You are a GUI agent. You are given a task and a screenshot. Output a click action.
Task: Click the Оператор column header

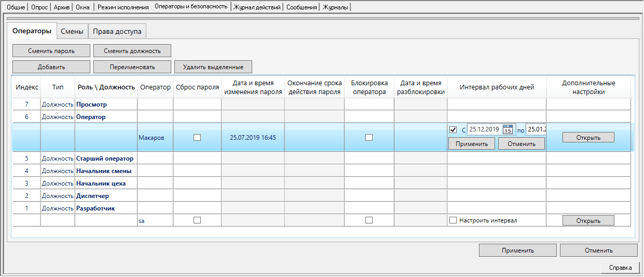coord(155,87)
